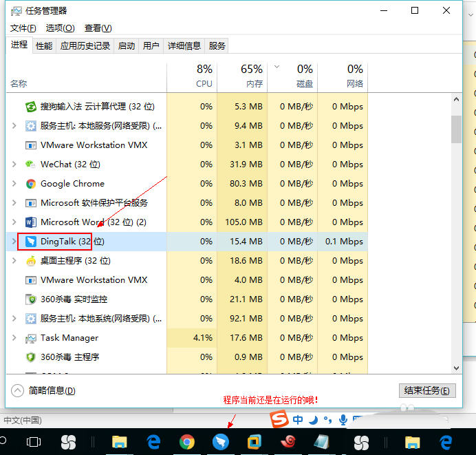Image resolution: width=476 pixels, height=455 pixels.
Task: Expand the WeChat (32 位) process group
Action: [14, 165]
